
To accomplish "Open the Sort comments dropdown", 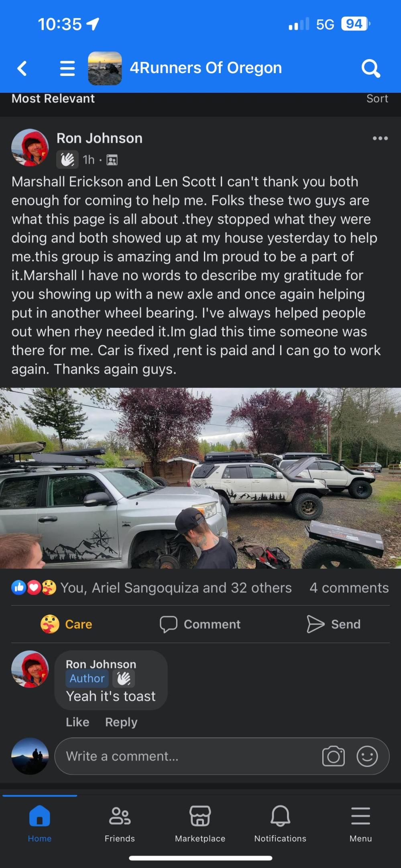I will click(377, 98).
